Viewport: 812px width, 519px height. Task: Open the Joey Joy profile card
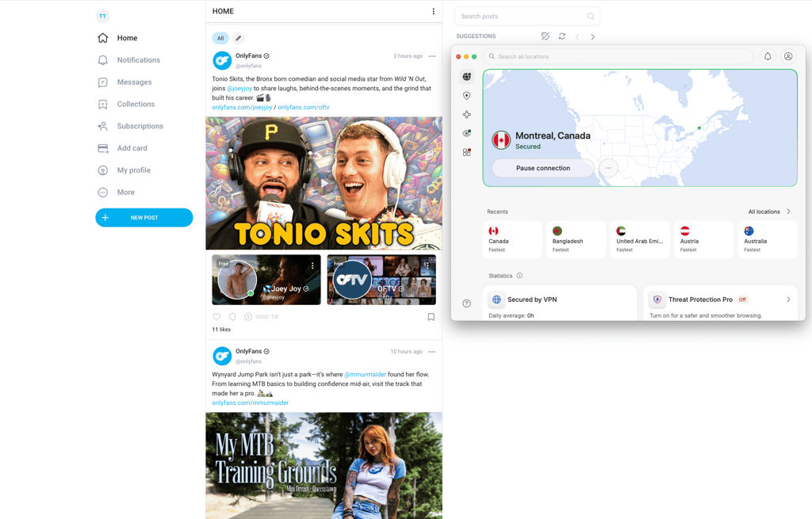266,280
